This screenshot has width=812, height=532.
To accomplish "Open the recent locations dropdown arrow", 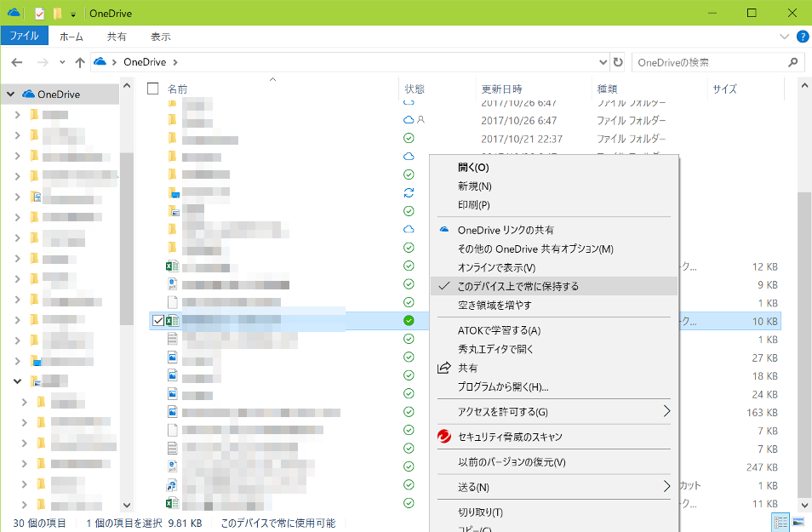I will click(62, 62).
